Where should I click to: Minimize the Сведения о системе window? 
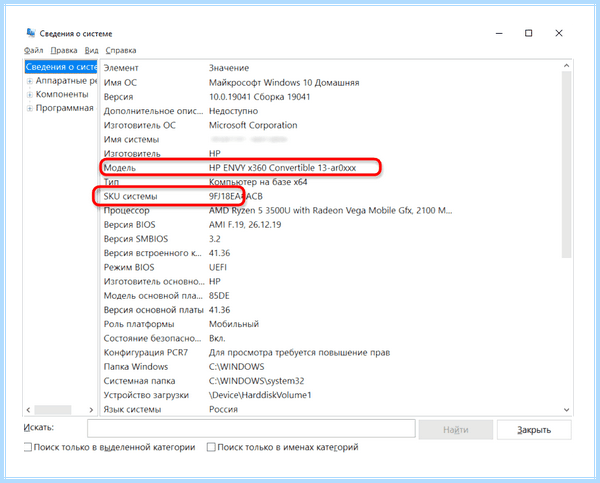(499, 33)
